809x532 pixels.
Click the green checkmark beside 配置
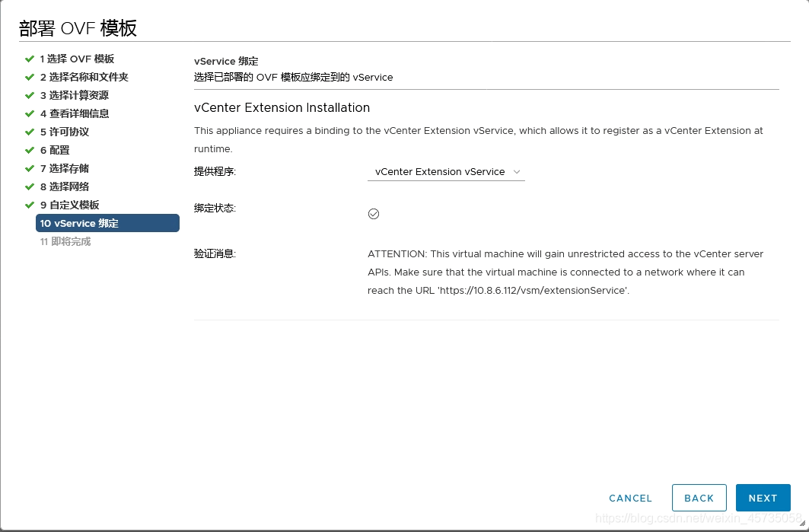(x=30, y=150)
